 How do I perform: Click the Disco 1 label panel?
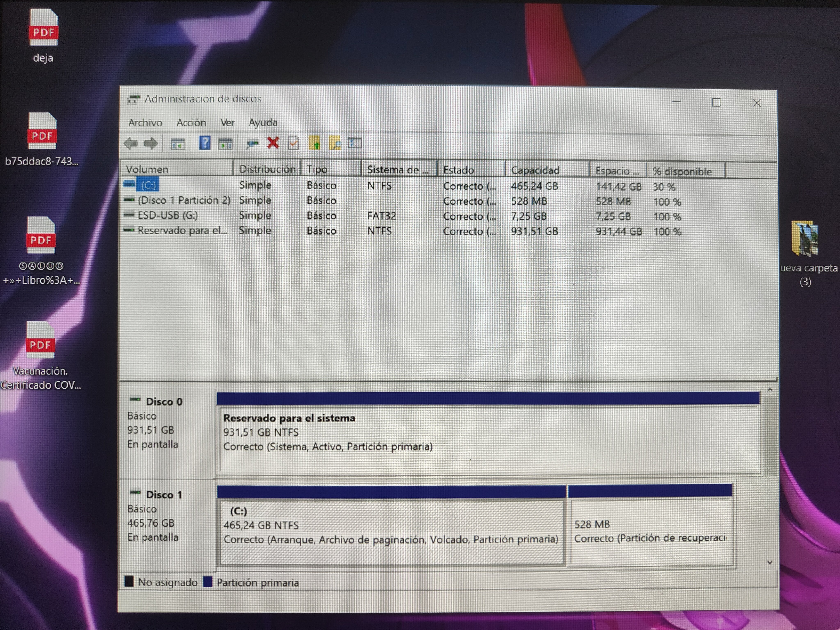[x=167, y=526]
